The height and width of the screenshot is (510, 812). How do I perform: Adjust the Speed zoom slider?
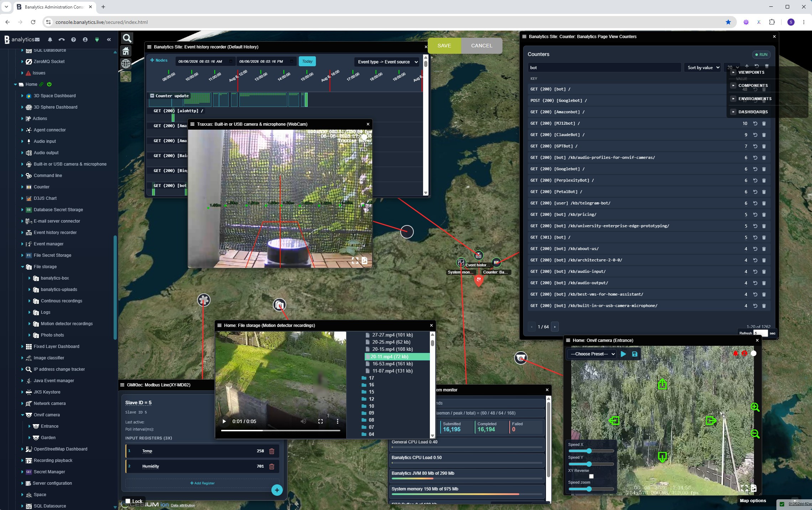pyautogui.click(x=591, y=489)
